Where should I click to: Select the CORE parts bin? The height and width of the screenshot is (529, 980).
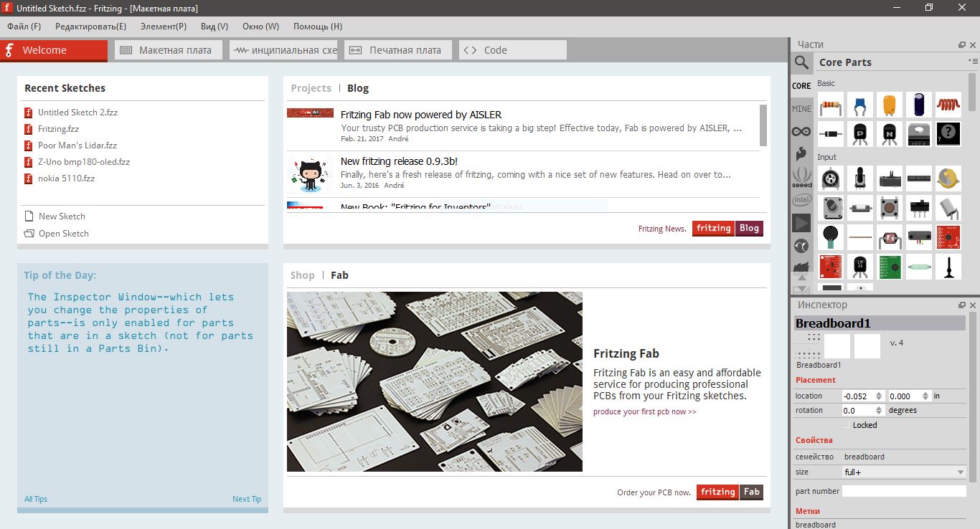(x=801, y=86)
